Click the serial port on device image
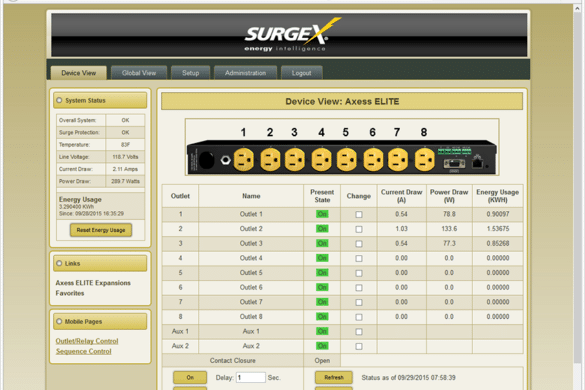 pyautogui.click(x=454, y=164)
